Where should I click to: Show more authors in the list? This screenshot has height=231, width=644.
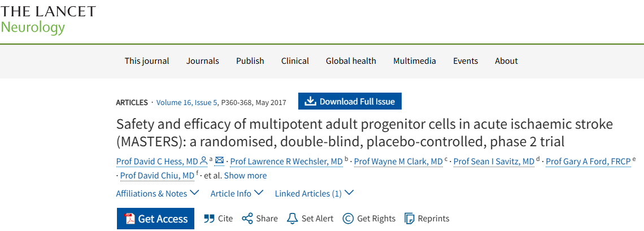tap(245, 176)
